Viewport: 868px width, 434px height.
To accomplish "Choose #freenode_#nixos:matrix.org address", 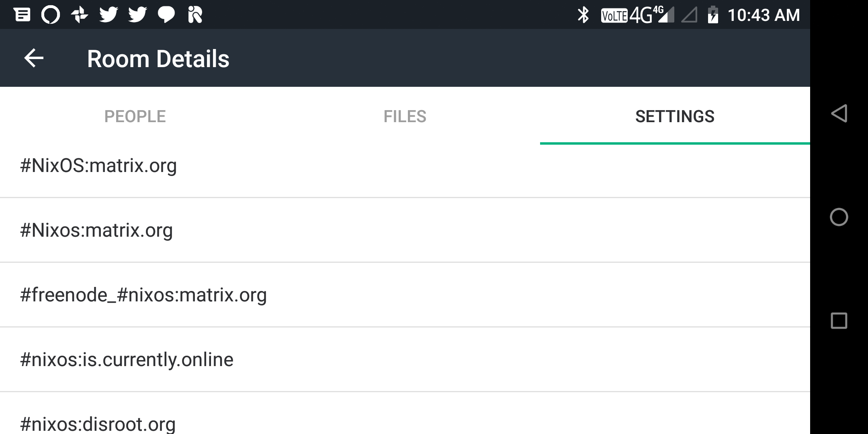I will [x=405, y=295].
